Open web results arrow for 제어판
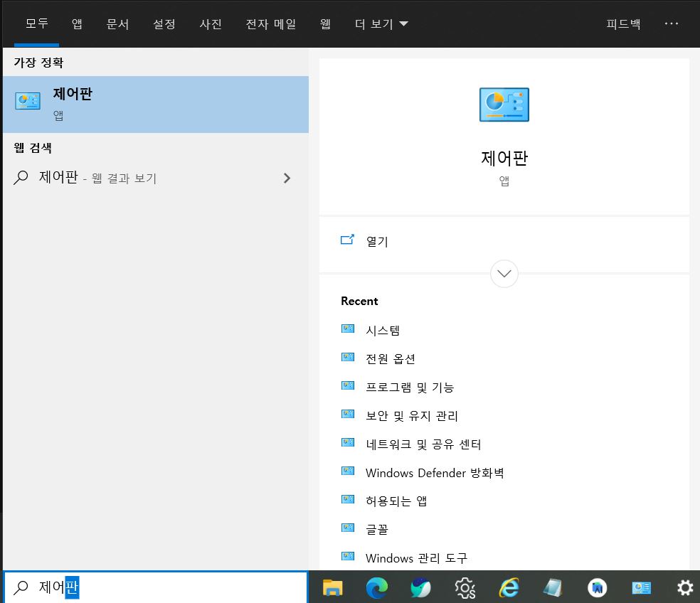Image resolution: width=700 pixels, height=603 pixels. click(x=287, y=178)
